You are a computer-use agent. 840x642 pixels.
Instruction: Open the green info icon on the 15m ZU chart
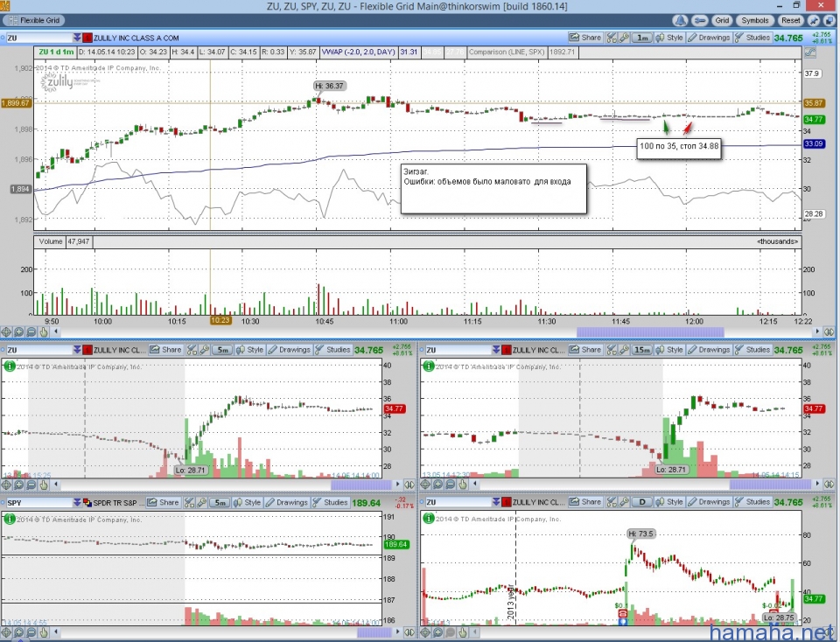(x=428, y=366)
